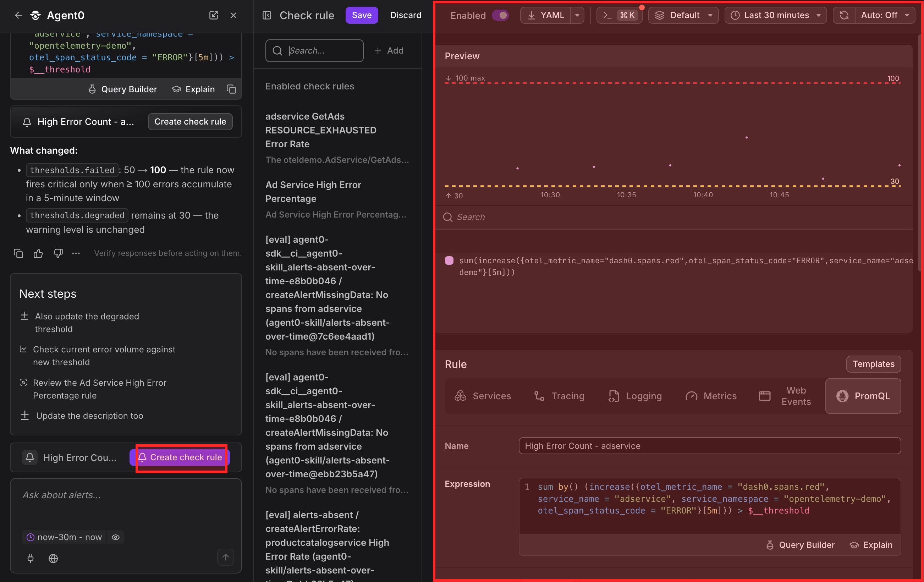Image resolution: width=924 pixels, height=582 pixels.
Task: Discard check rule changes
Action: click(x=406, y=15)
